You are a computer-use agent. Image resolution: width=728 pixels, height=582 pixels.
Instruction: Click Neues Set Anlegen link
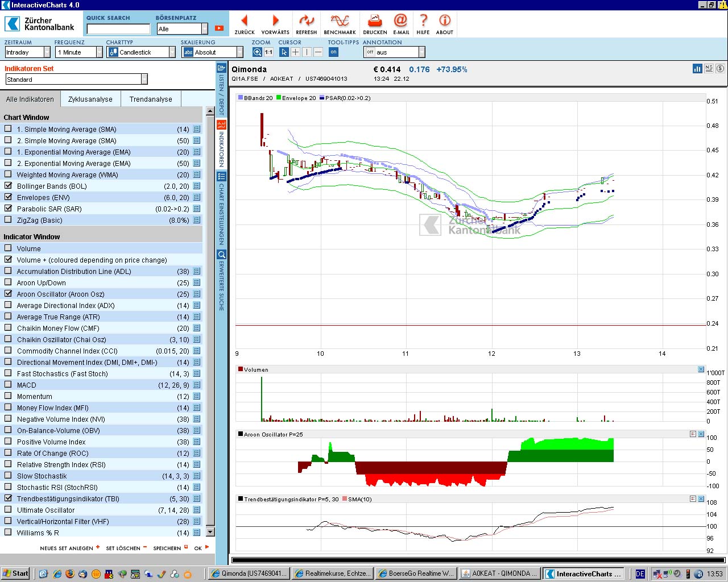[67, 548]
